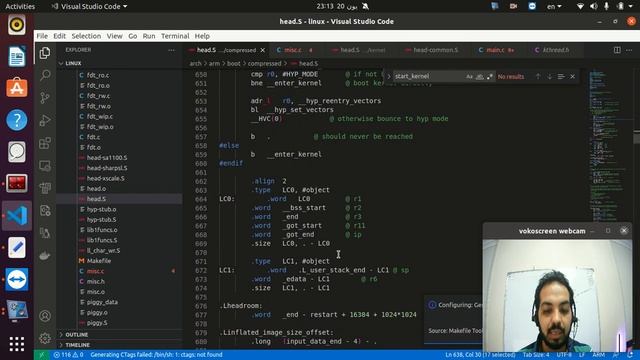The height and width of the screenshot is (360, 640).
Task: Click the compressed breadcrumb segment
Action: 264,63
